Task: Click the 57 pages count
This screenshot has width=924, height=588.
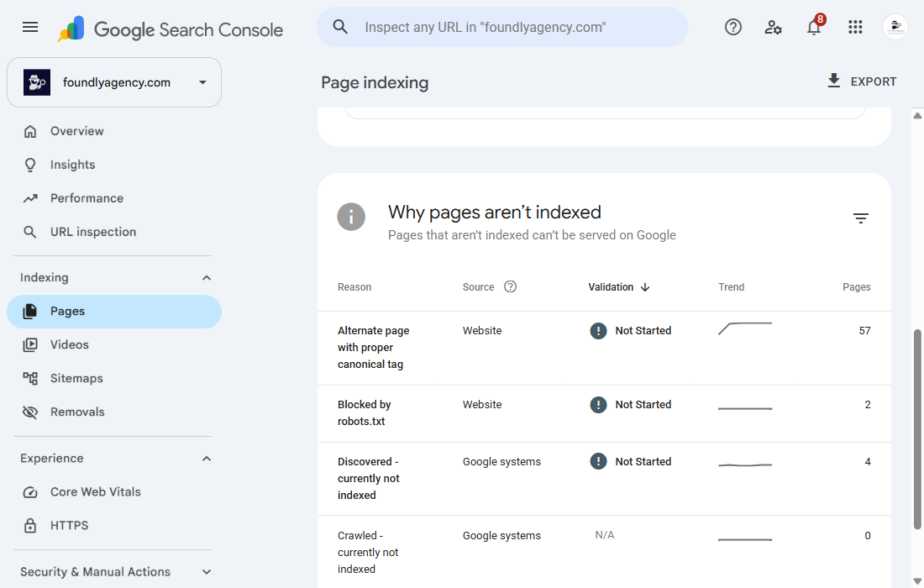Action: tap(864, 331)
